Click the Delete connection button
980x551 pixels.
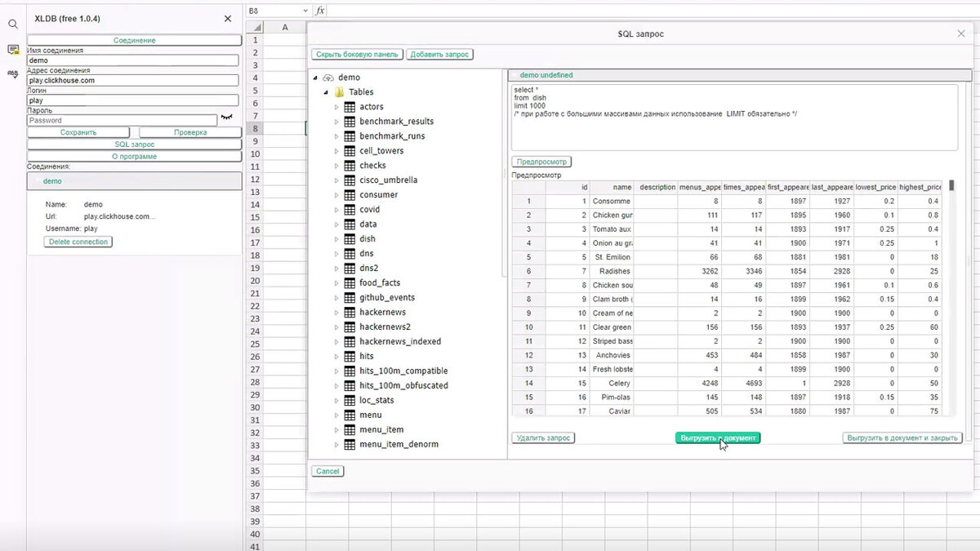click(78, 242)
